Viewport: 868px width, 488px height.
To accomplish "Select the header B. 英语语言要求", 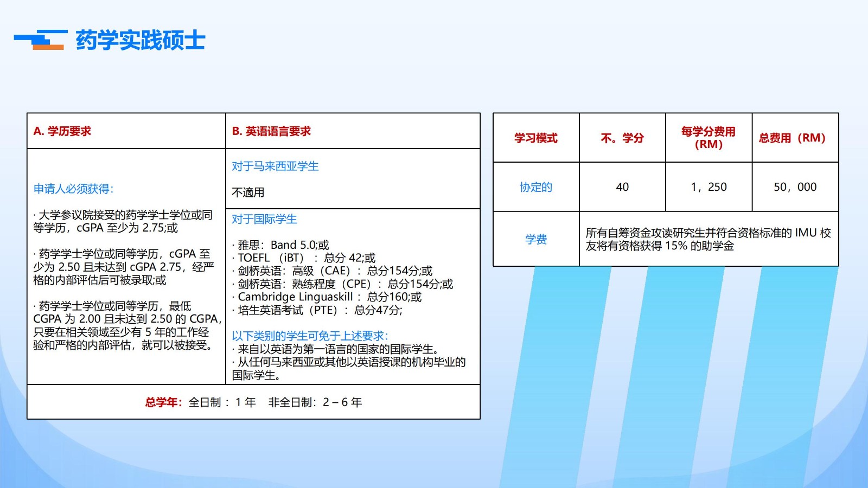I will [x=271, y=131].
